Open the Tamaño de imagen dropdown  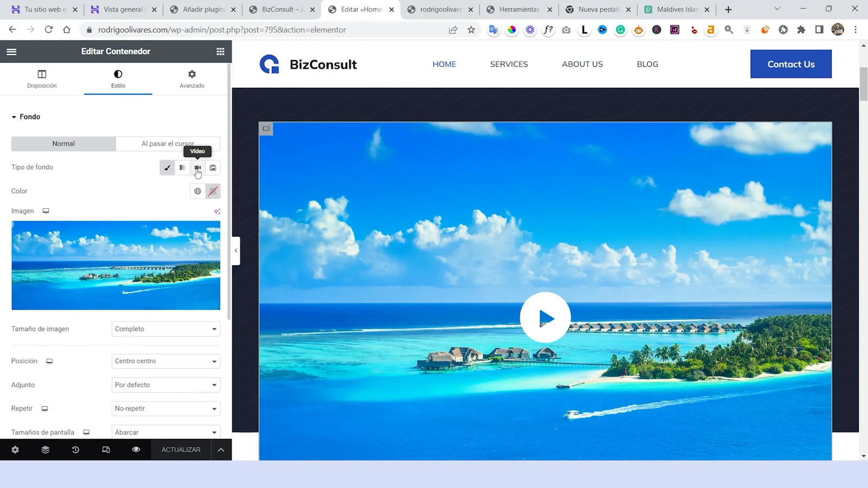(x=165, y=329)
